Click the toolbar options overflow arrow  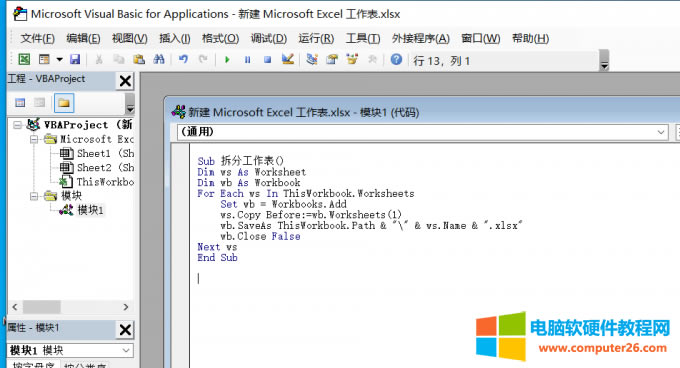604,61
